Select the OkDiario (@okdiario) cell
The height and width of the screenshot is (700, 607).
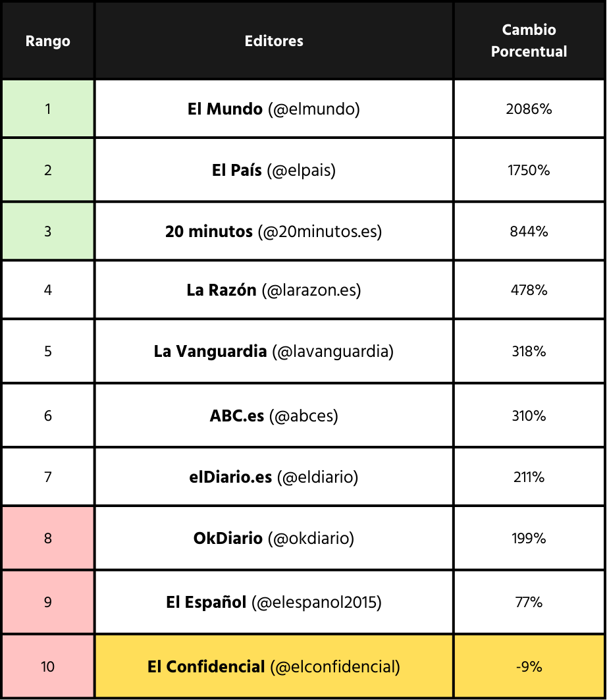(x=274, y=539)
